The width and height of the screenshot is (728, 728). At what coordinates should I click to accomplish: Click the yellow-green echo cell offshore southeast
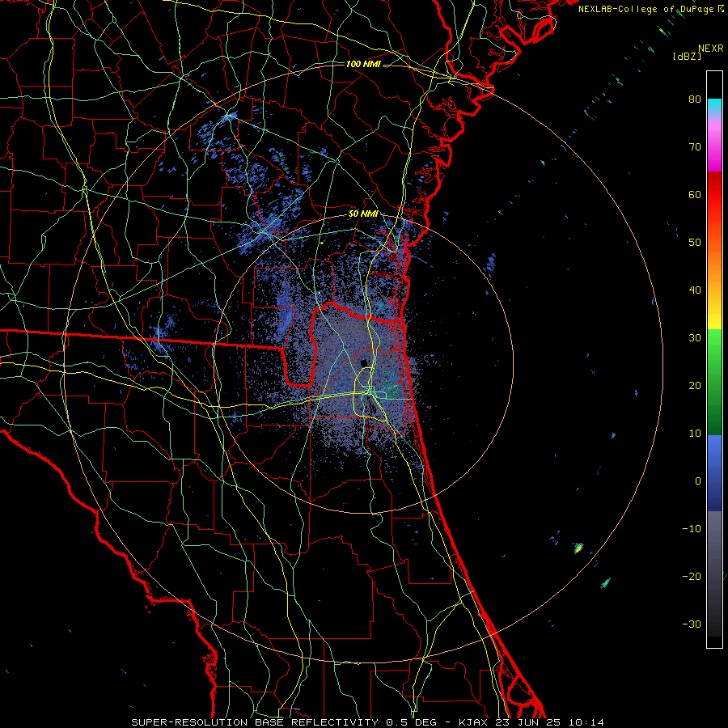(x=578, y=548)
